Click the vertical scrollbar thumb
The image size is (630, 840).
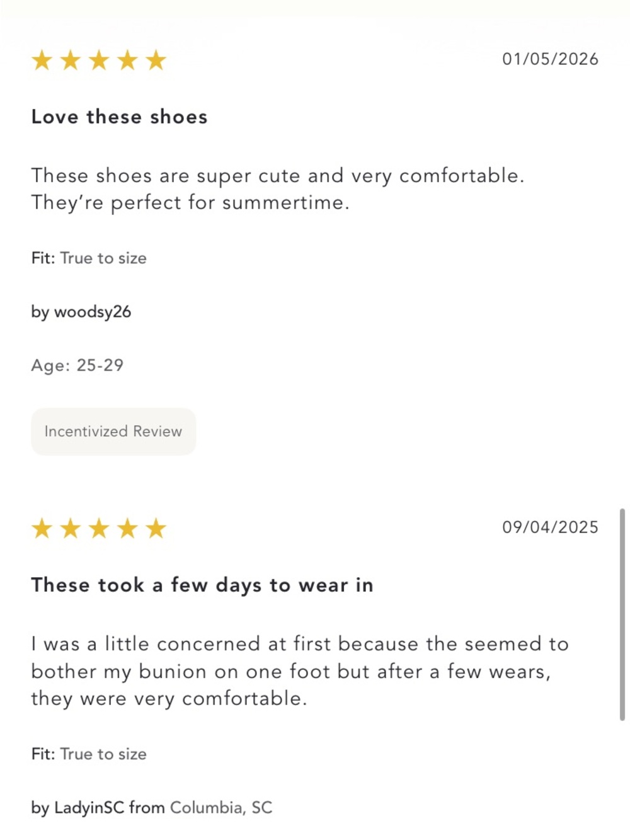622,614
